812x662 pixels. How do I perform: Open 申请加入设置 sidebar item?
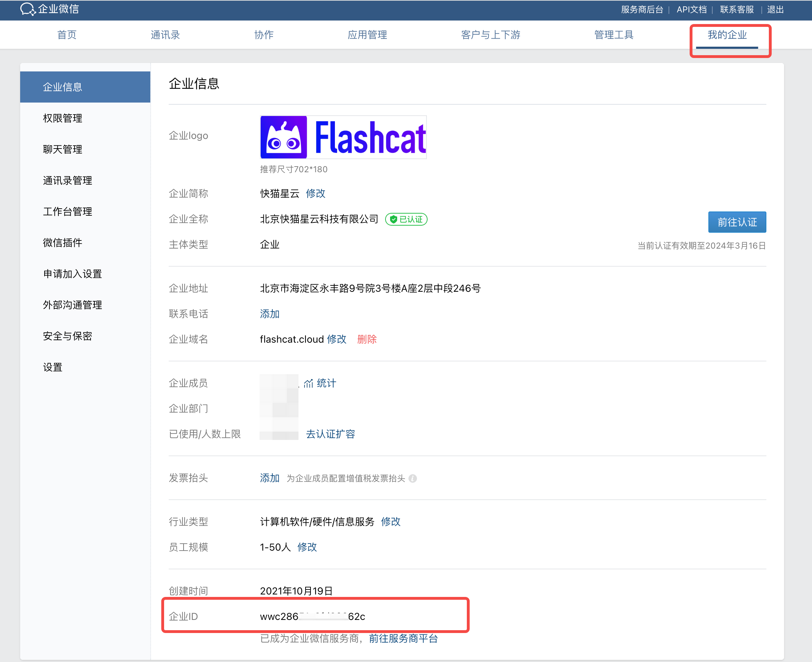pos(72,274)
